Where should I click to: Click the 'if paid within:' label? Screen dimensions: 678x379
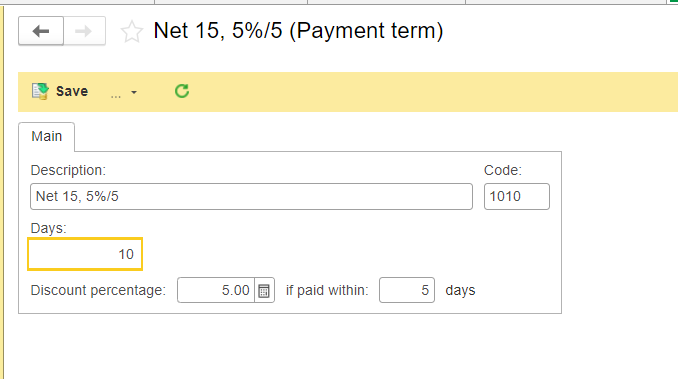[327, 290]
